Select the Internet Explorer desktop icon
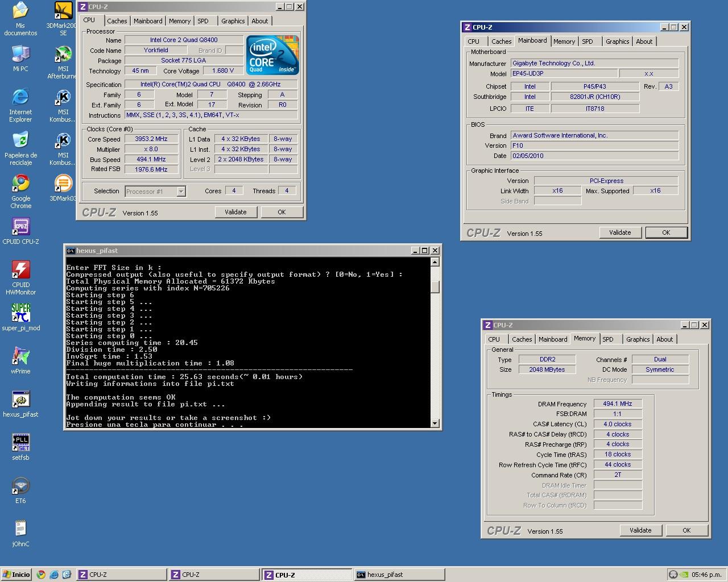 20,105
